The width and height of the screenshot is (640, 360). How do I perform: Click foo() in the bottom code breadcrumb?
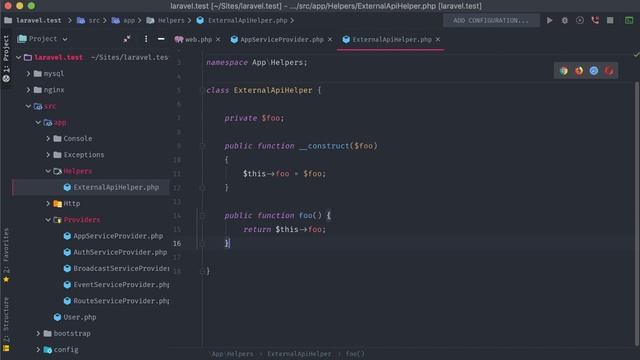(x=355, y=354)
